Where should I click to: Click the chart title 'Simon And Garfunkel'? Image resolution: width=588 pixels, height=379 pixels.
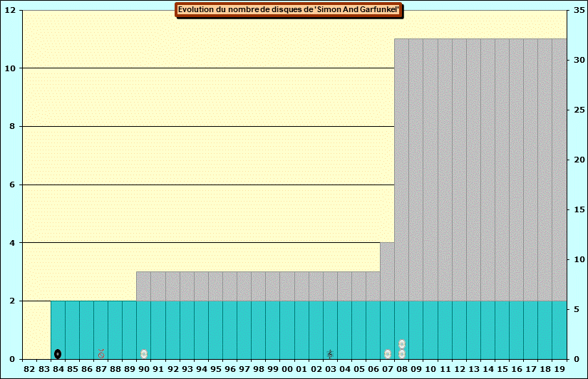coord(289,10)
